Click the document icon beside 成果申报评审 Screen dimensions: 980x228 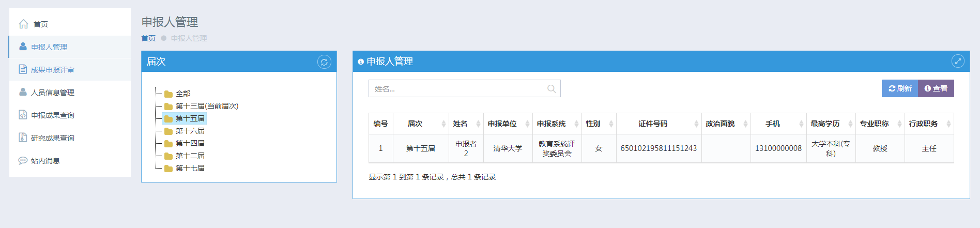[x=23, y=69]
